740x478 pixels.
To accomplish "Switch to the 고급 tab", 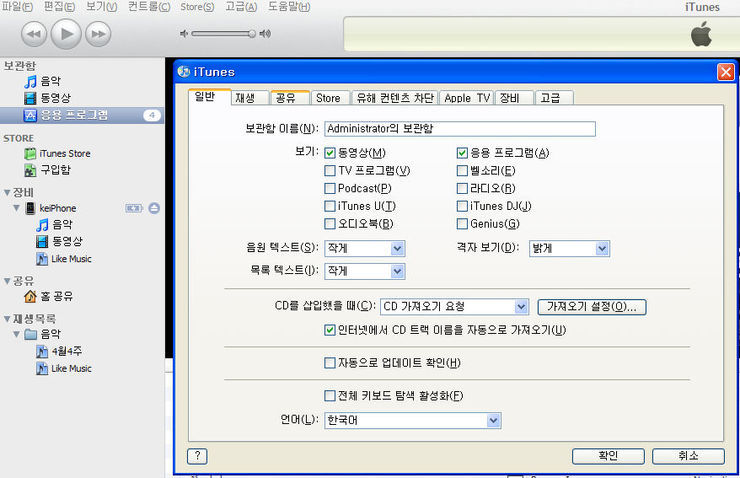I will (x=555, y=98).
